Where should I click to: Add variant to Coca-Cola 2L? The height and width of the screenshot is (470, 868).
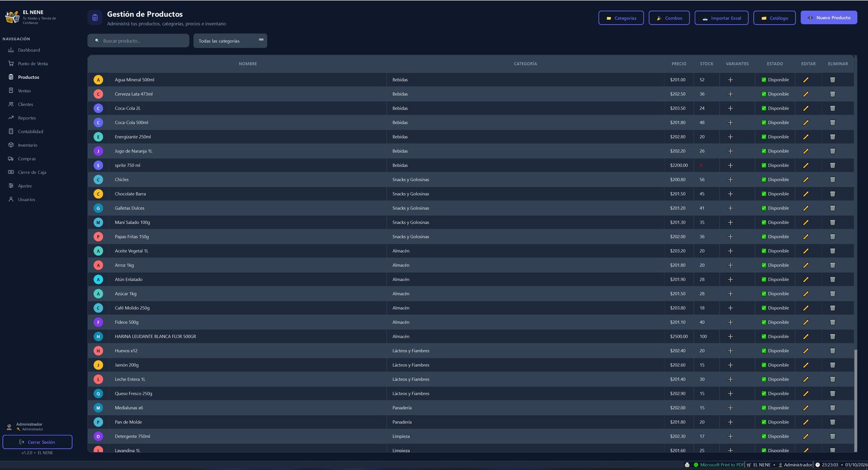(730, 108)
